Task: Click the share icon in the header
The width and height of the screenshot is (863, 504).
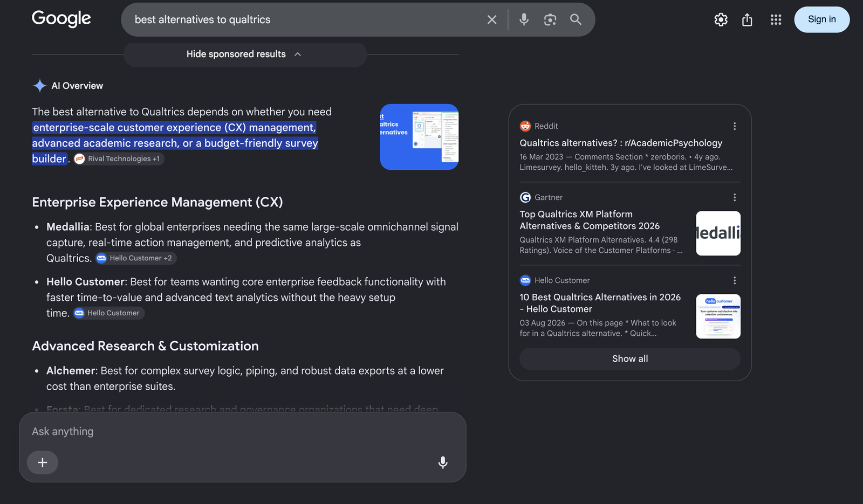Action: pos(747,20)
